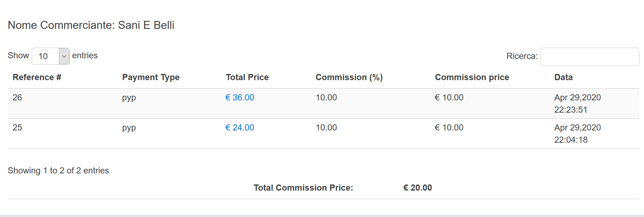Sort table by Payment Type column
This screenshot has height=217, width=644.
151,77
